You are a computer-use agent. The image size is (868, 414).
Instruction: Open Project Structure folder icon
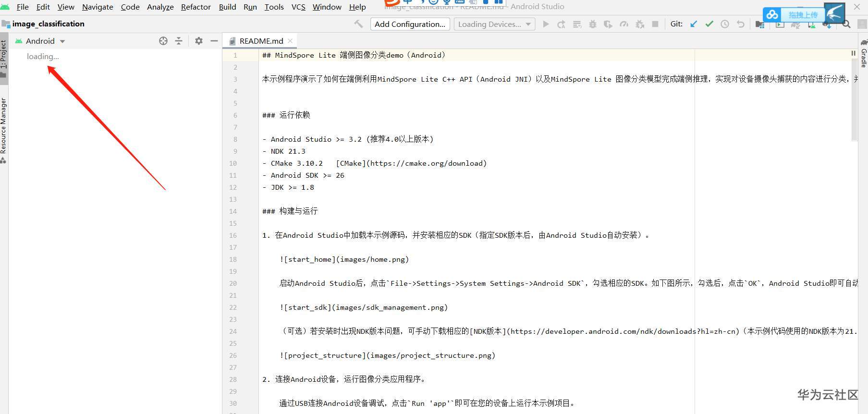click(759, 24)
